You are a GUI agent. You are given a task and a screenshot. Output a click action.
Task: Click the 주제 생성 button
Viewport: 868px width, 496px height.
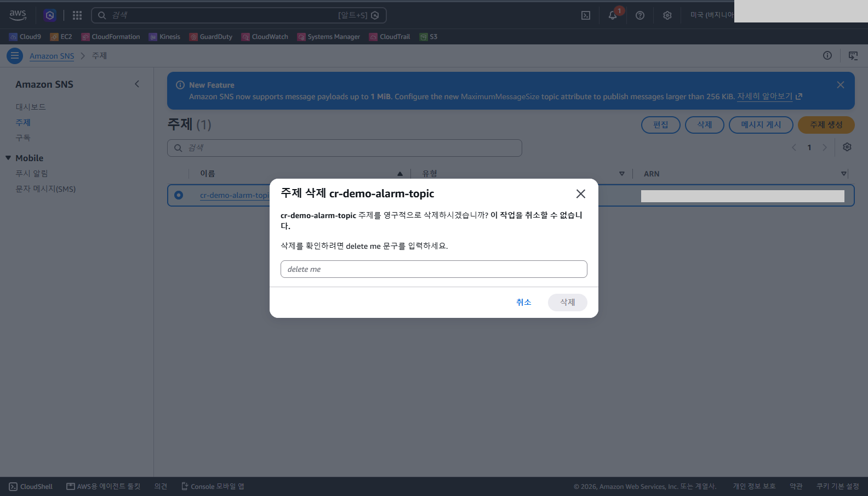click(826, 125)
